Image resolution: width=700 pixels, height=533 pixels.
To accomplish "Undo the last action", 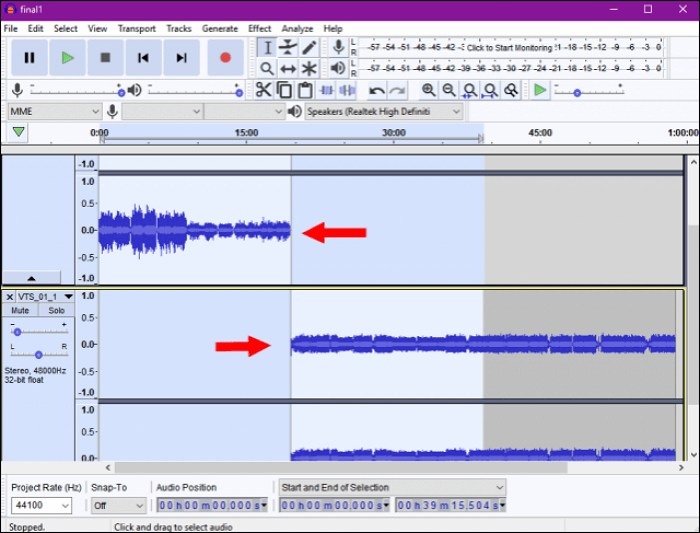I will 376,90.
